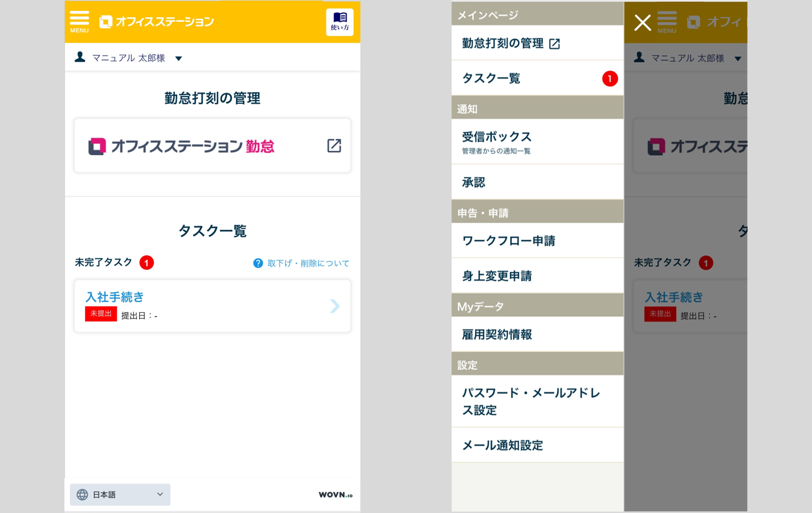Click the external-link icon beside 勤怠打刻の管理 in the menu
Viewport: 812px width, 513px height.
pyautogui.click(x=554, y=44)
